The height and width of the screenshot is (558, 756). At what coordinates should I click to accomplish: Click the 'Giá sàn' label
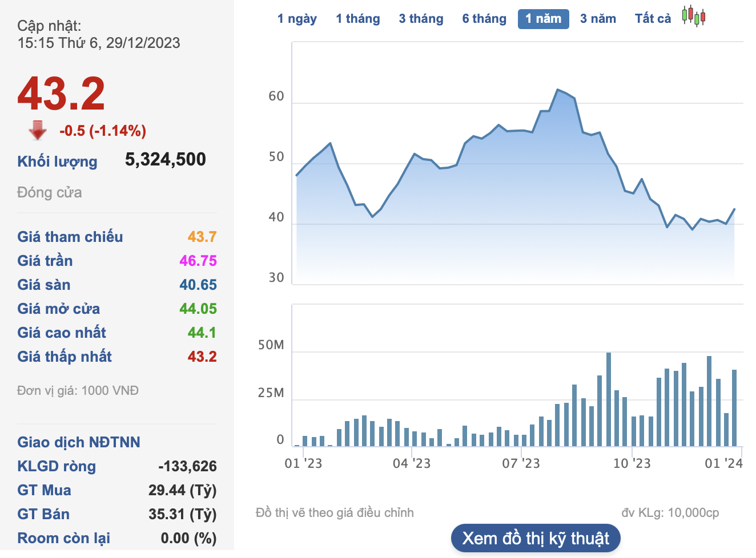point(44,285)
